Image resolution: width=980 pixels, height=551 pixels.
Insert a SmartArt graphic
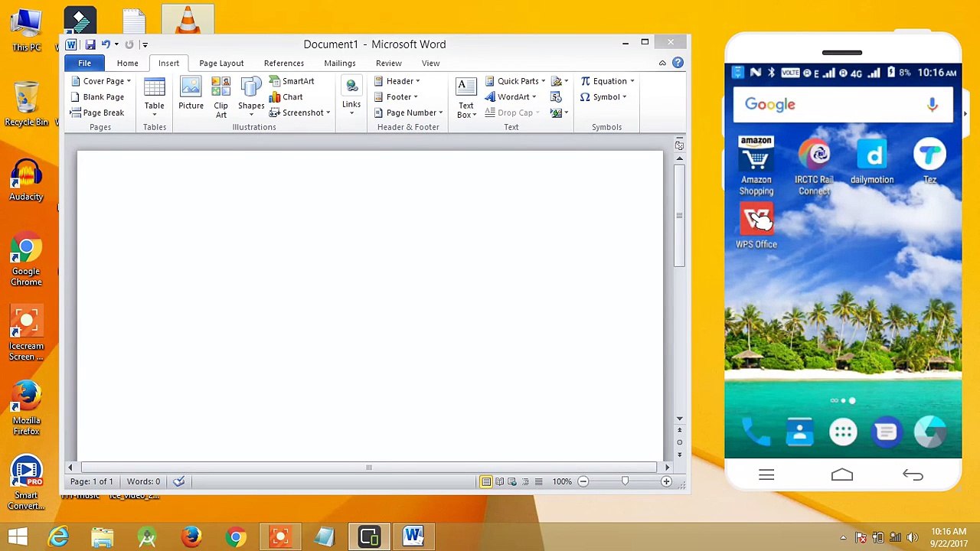click(292, 81)
